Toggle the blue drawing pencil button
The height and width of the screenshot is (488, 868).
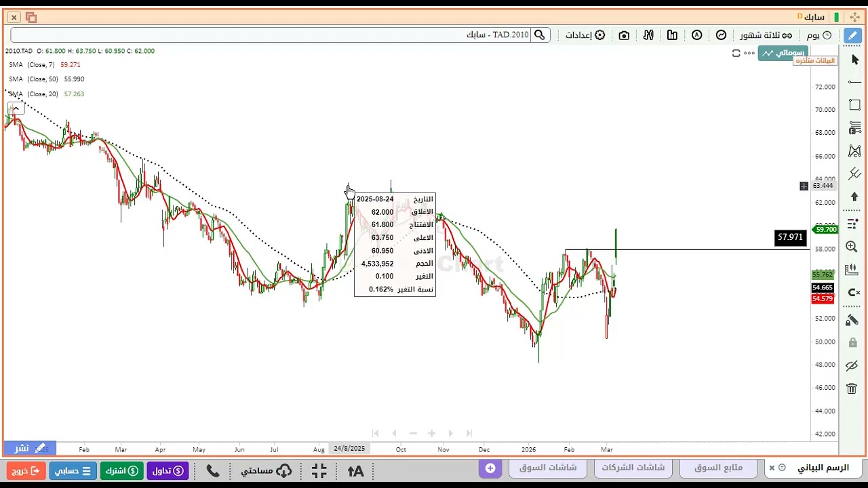pos(852,35)
